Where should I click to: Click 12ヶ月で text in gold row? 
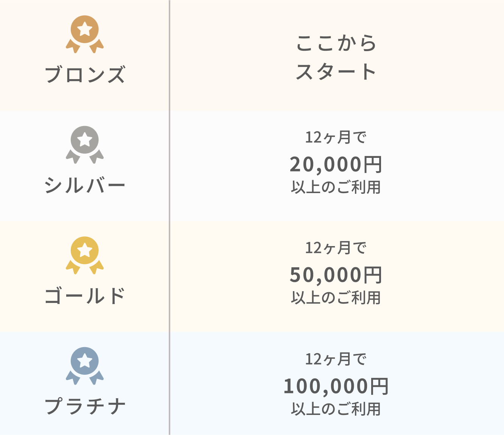(x=336, y=248)
